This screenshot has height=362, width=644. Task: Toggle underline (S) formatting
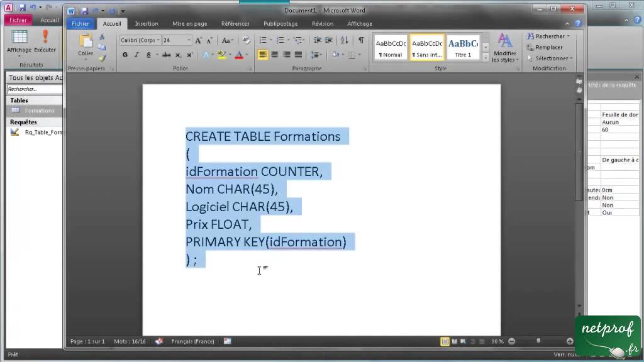click(148, 55)
